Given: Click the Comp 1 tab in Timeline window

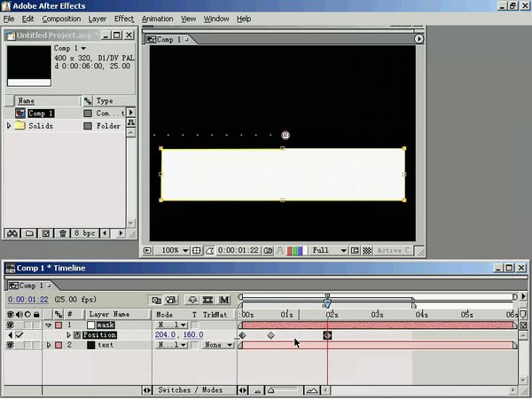Looking at the screenshot, I should (30, 286).
